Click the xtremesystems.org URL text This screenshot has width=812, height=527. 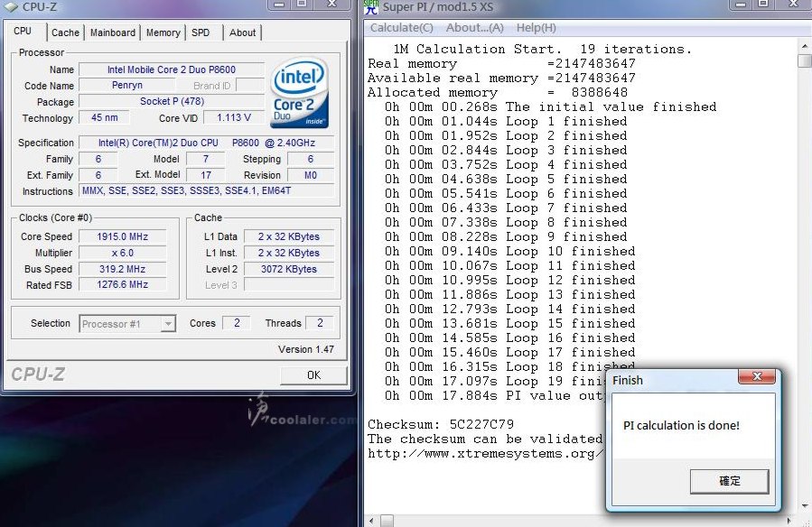coord(486,454)
